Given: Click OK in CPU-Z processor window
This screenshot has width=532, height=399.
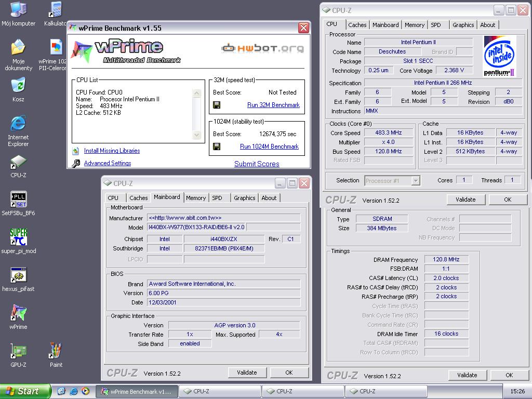Looking at the screenshot, I should tap(508, 199).
